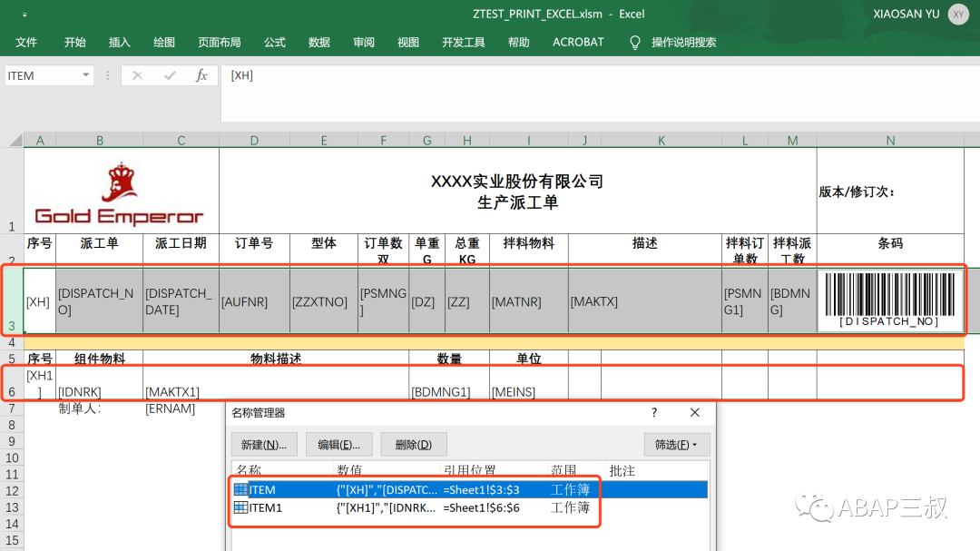Click 删除(D) button in Name Manager
The height and width of the screenshot is (551, 980).
coord(414,445)
